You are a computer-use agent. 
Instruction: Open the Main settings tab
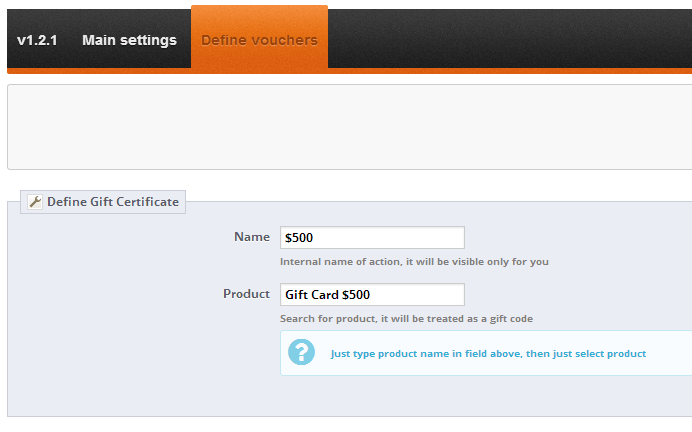pos(129,40)
